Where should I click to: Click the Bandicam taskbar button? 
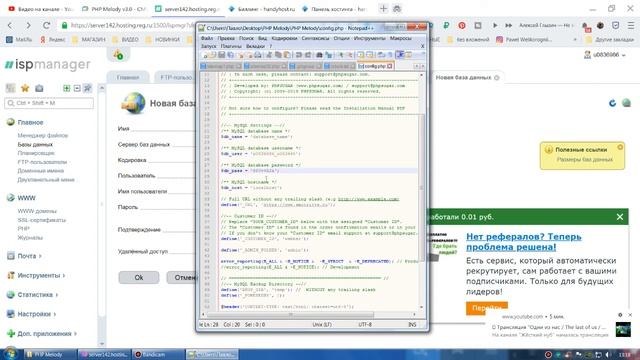tap(159, 354)
